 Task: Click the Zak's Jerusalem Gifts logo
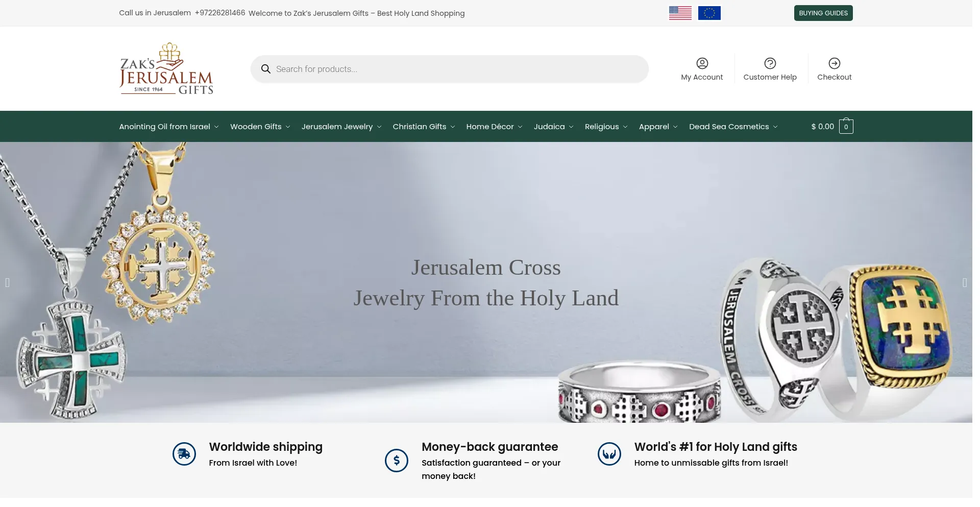tap(166, 68)
